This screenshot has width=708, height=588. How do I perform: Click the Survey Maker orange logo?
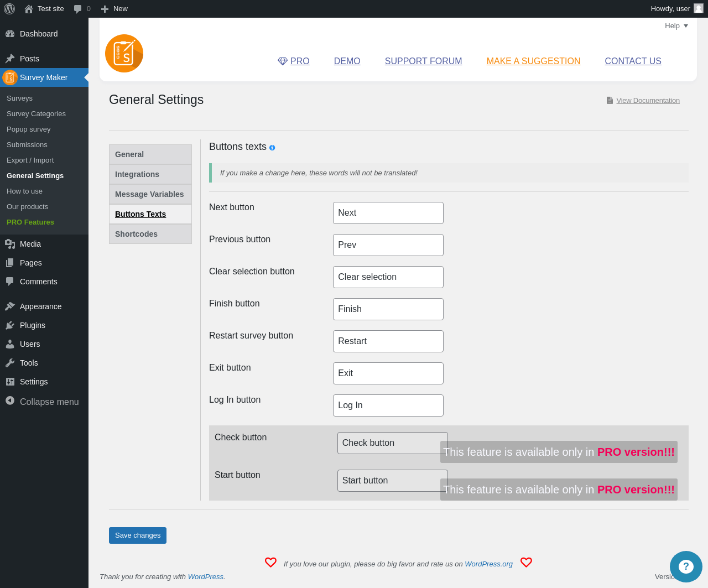pyautogui.click(x=124, y=54)
